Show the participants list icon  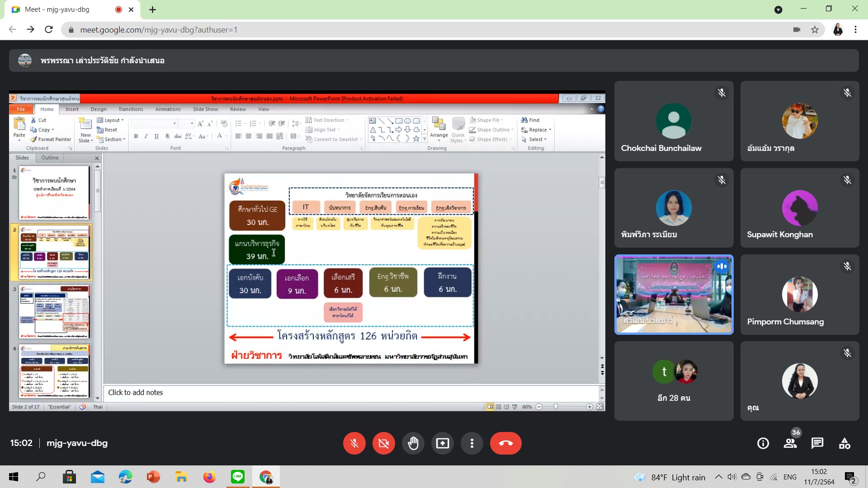pyautogui.click(x=790, y=443)
